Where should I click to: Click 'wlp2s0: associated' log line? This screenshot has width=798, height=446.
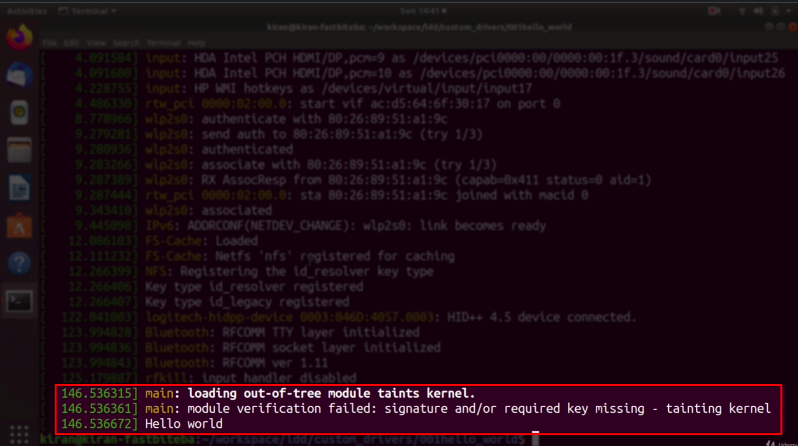pyautogui.click(x=209, y=210)
